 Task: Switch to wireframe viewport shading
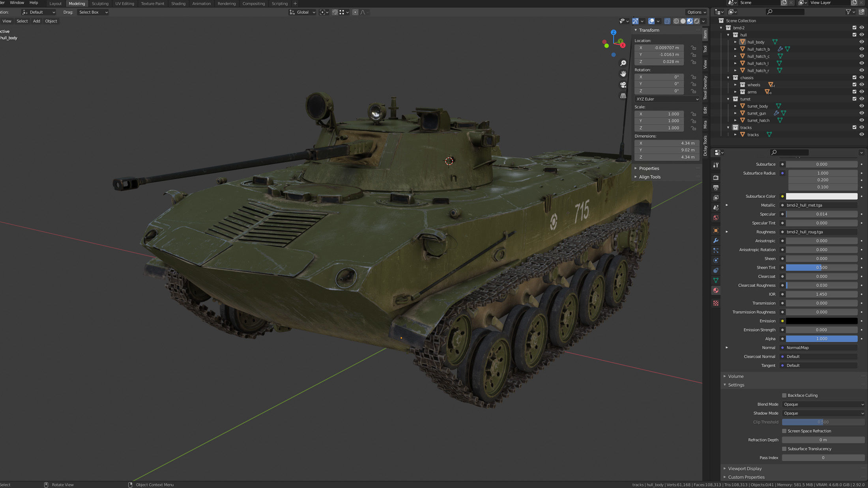(676, 21)
